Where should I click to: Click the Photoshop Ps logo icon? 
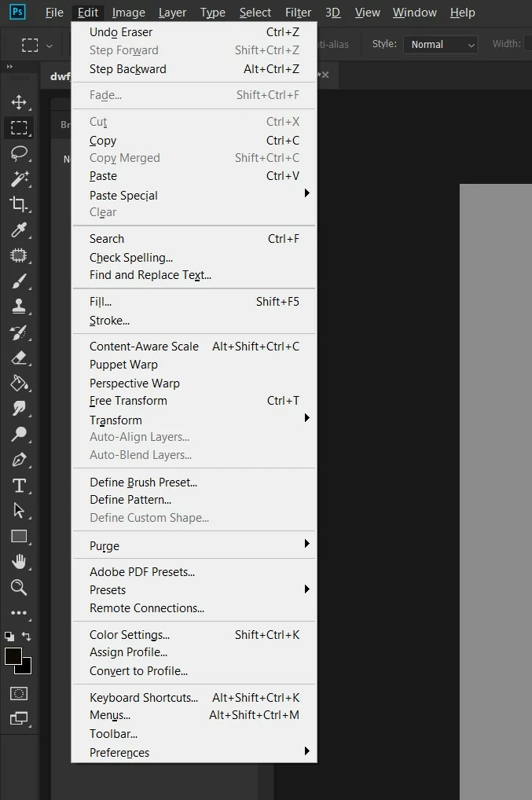[x=17, y=12]
